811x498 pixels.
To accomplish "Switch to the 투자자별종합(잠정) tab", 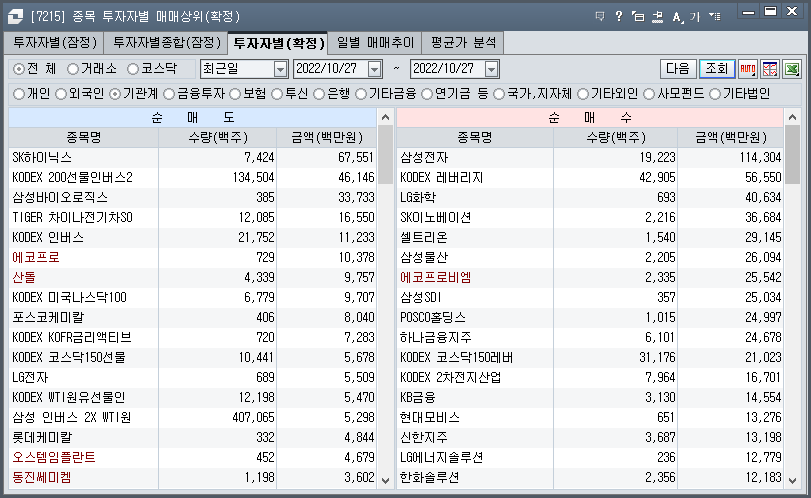I will pyautogui.click(x=166, y=43).
